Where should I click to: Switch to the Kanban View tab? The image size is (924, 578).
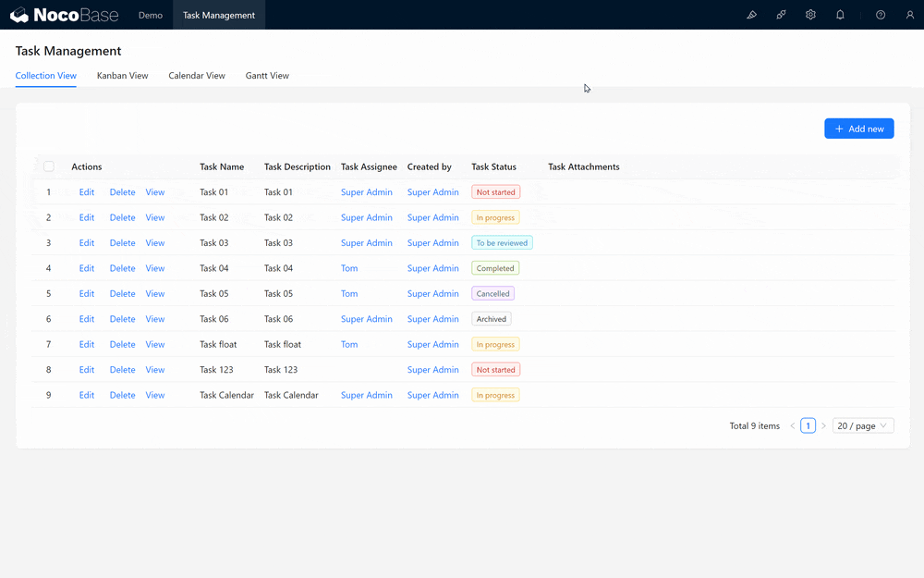click(123, 76)
